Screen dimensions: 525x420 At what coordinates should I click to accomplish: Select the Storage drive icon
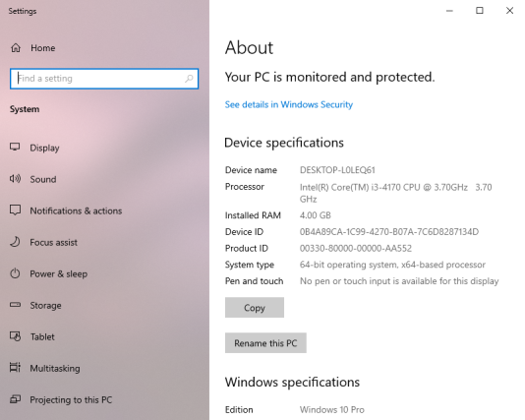(x=15, y=305)
